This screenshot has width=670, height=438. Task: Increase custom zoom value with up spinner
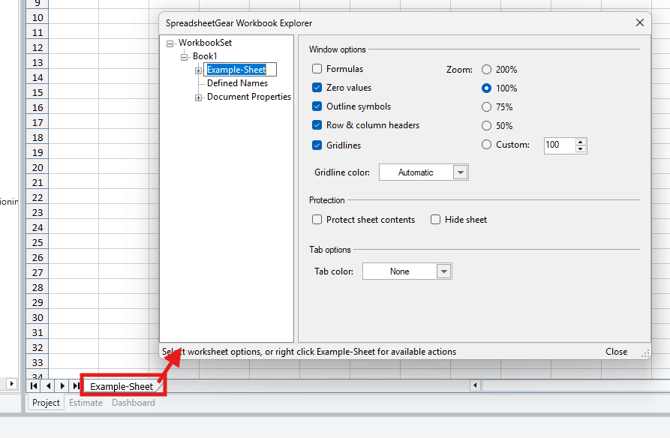(581, 141)
